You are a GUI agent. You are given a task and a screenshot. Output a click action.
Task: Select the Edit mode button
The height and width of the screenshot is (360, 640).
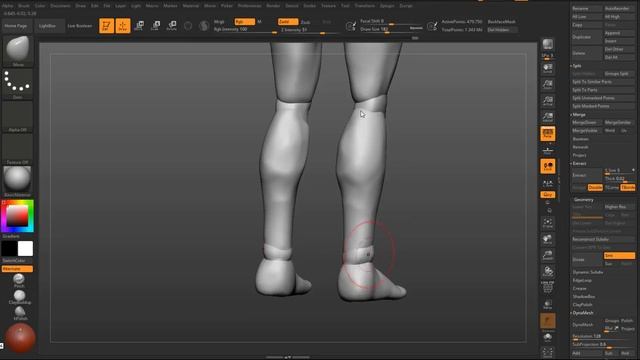point(107,26)
